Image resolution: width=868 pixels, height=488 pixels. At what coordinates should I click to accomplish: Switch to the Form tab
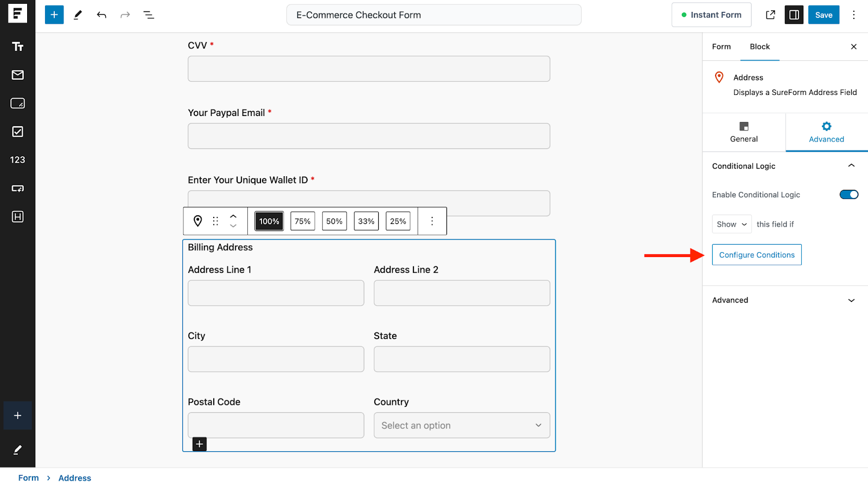click(720, 47)
